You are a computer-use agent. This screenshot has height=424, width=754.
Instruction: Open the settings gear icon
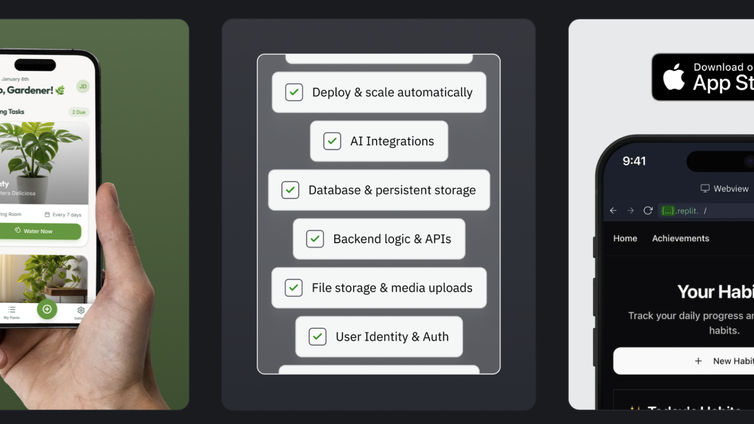(x=81, y=311)
